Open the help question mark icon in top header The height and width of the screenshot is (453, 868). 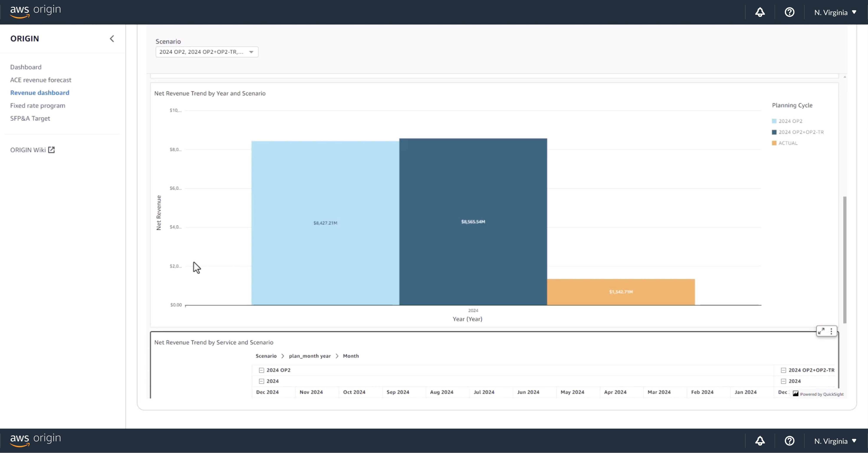click(789, 12)
